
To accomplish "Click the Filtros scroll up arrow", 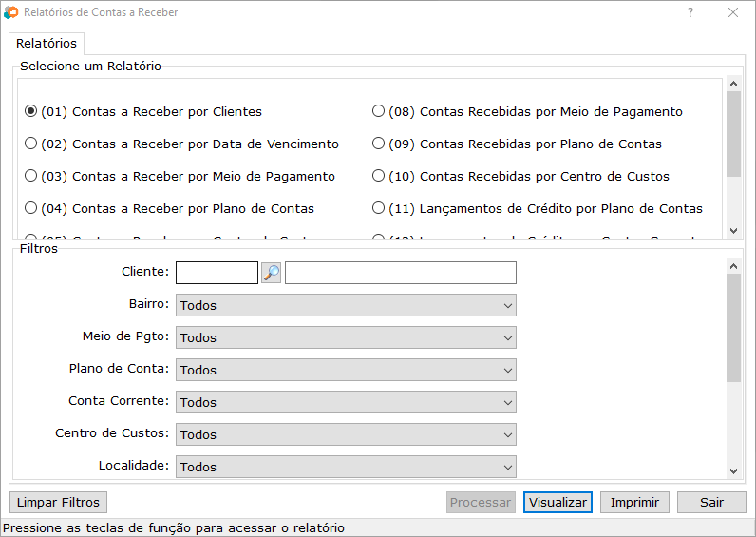I will tap(734, 266).
